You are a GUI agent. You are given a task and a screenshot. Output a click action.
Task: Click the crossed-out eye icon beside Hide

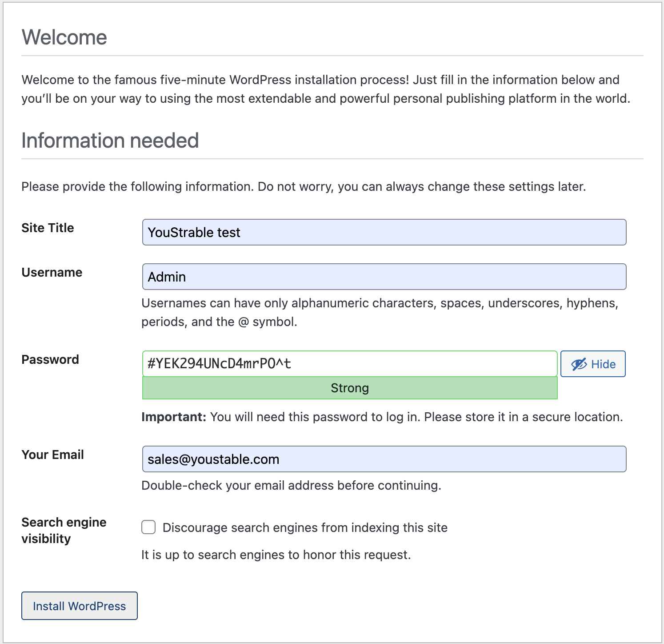tap(579, 364)
